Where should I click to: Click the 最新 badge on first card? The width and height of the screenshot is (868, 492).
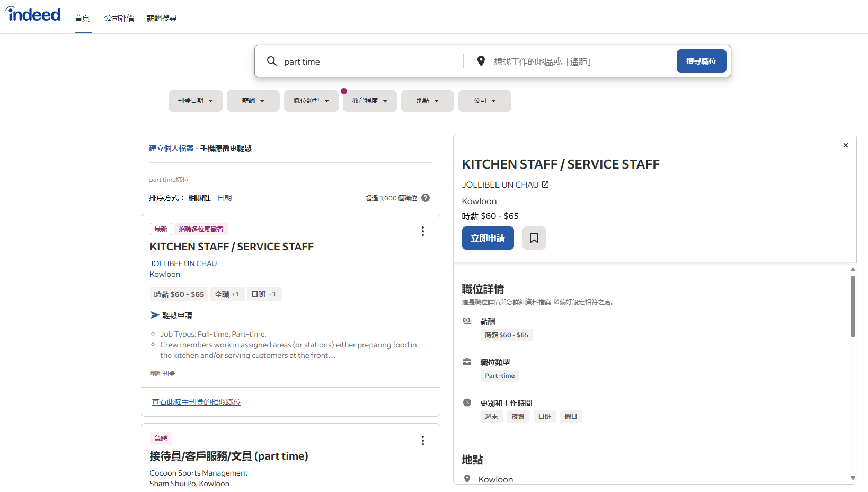coord(161,229)
